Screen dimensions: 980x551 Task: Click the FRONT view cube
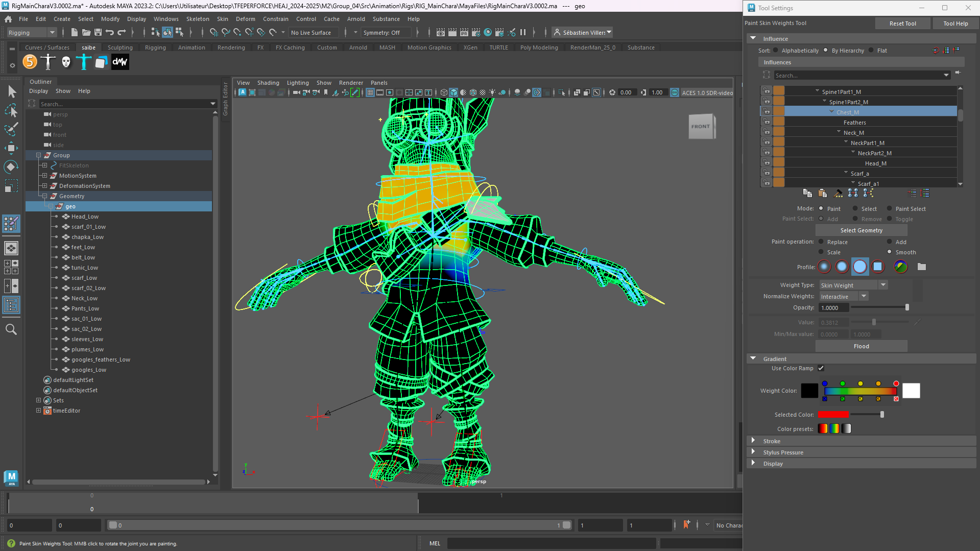click(x=701, y=127)
